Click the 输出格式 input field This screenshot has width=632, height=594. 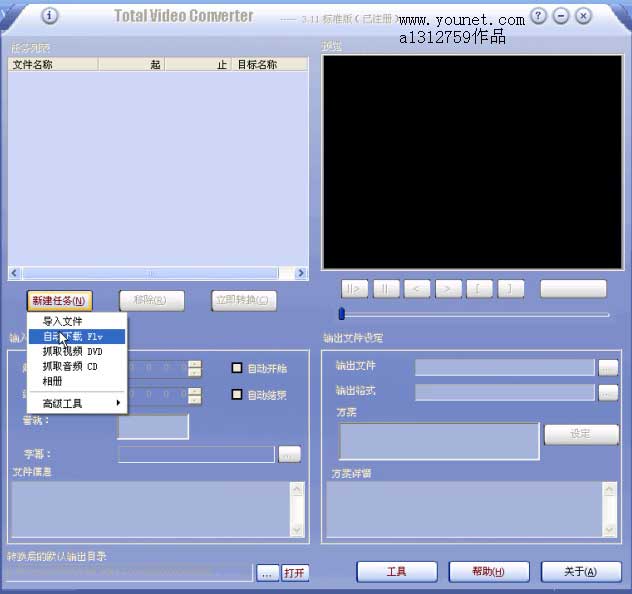point(505,393)
